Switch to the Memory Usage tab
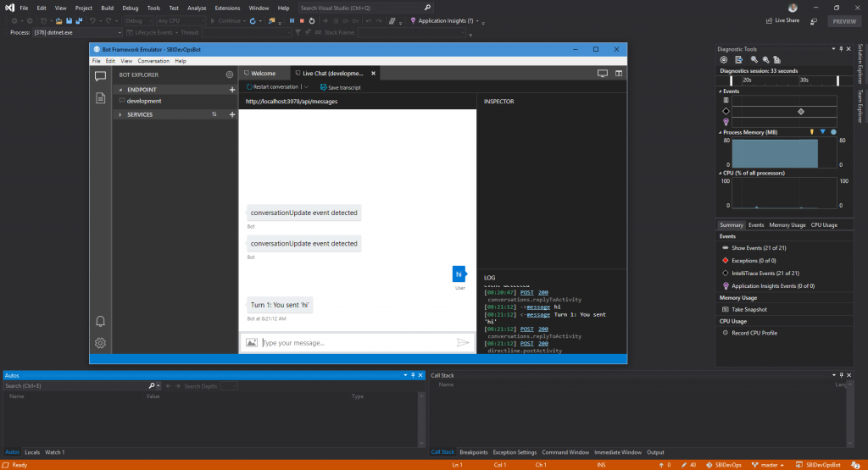 [787, 225]
